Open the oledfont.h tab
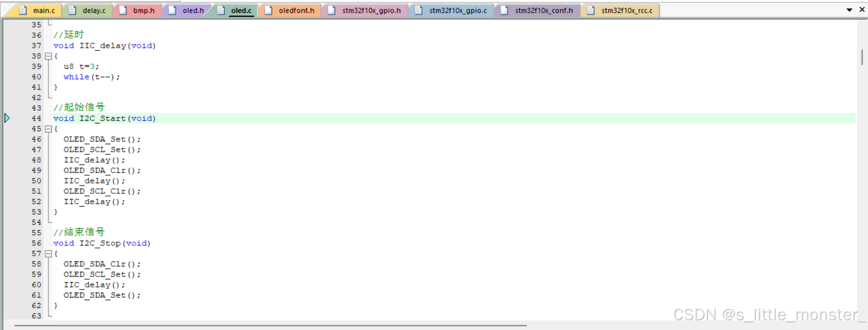The height and width of the screenshot is (330, 868). (290, 10)
